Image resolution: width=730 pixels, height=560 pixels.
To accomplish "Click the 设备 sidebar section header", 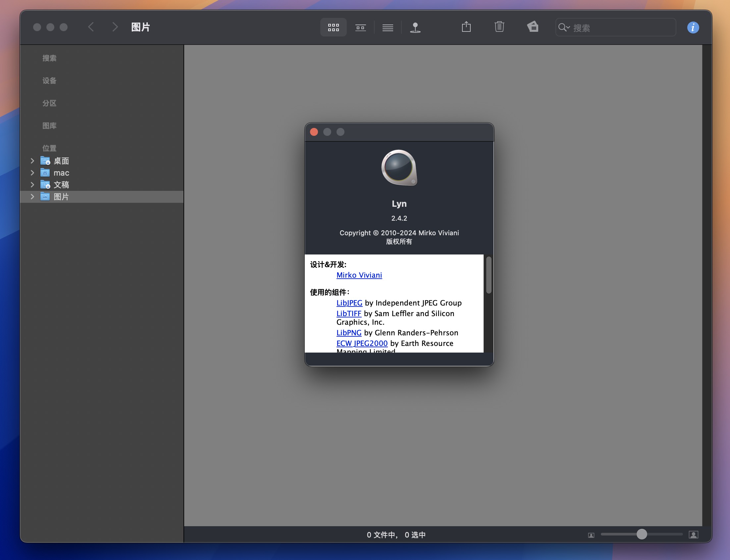I will [49, 81].
